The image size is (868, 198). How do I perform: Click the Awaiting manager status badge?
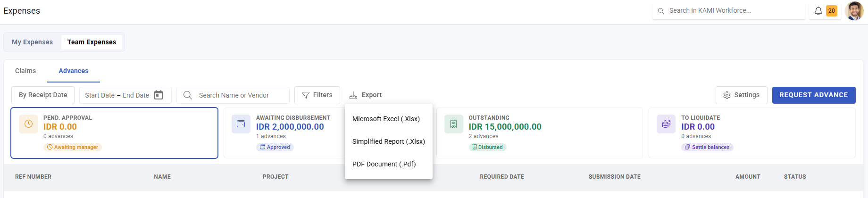pyautogui.click(x=73, y=147)
